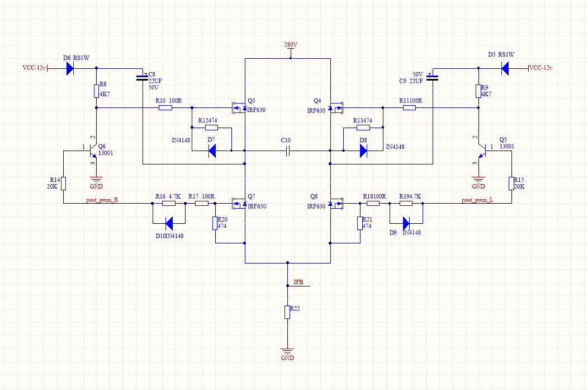Select the left VCC-12v power label

(x=34, y=68)
